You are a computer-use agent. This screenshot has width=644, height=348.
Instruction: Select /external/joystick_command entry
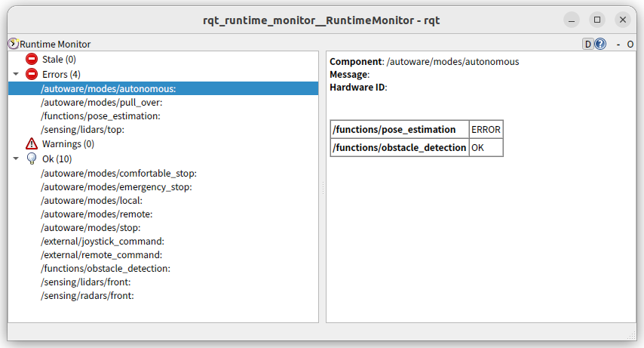point(103,242)
